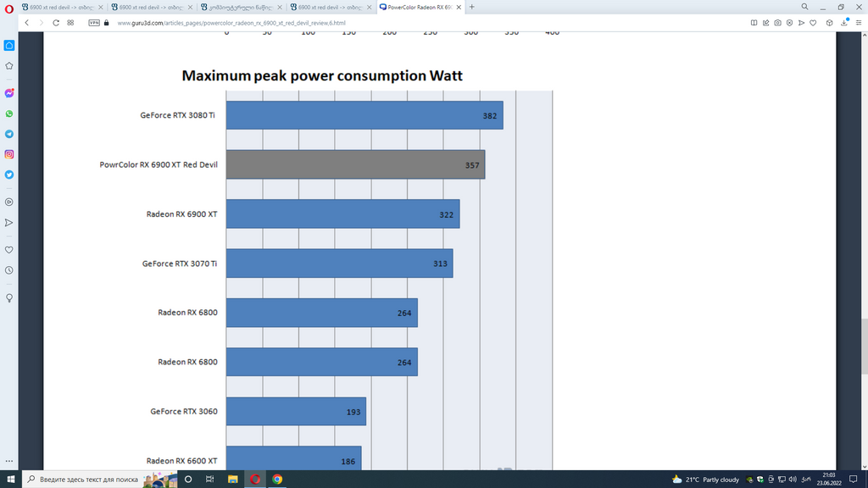868x488 pixels.
Task: Click the gray PowrColor RX 6900 XT Red Devil bar
Action: tap(355, 164)
